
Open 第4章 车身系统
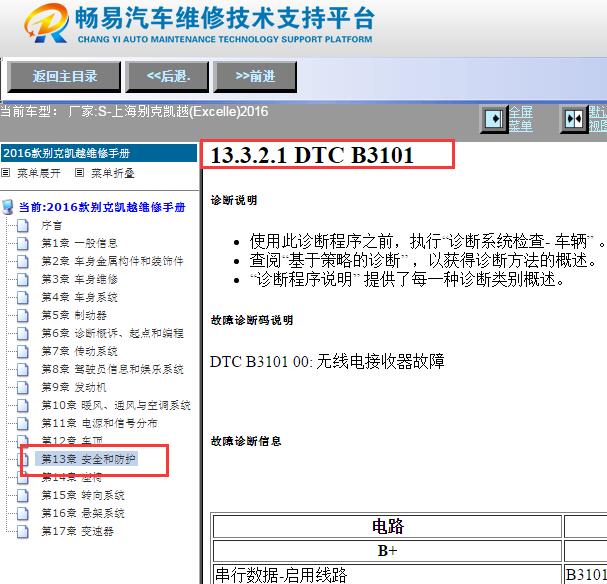tap(79, 297)
